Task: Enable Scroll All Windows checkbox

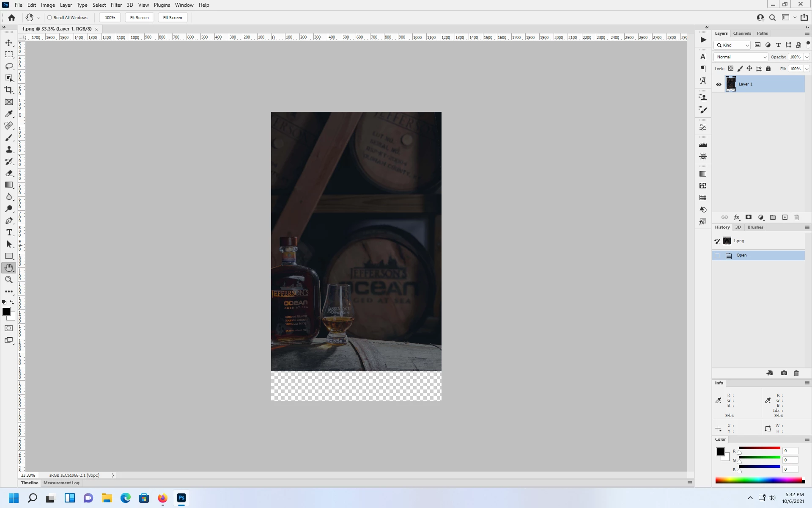Action: coord(49,17)
